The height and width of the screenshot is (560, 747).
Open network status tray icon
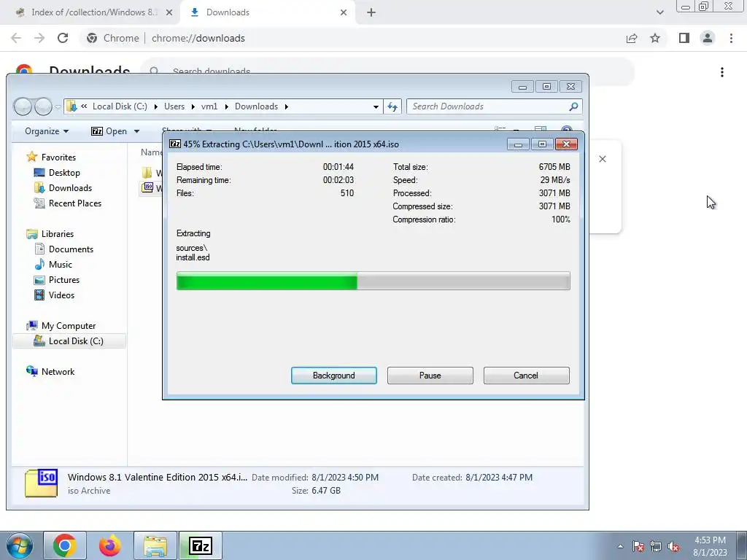click(656, 546)
